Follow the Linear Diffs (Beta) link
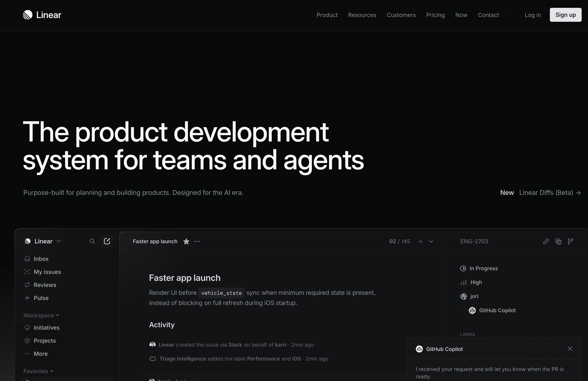The image size is (588, 381). pos(546,192)
